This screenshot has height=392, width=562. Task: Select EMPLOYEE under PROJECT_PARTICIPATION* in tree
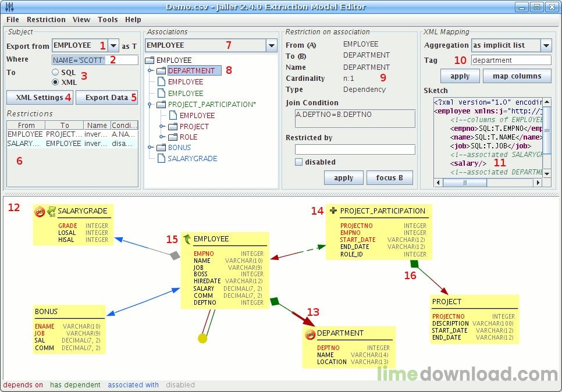pos(197,115)
